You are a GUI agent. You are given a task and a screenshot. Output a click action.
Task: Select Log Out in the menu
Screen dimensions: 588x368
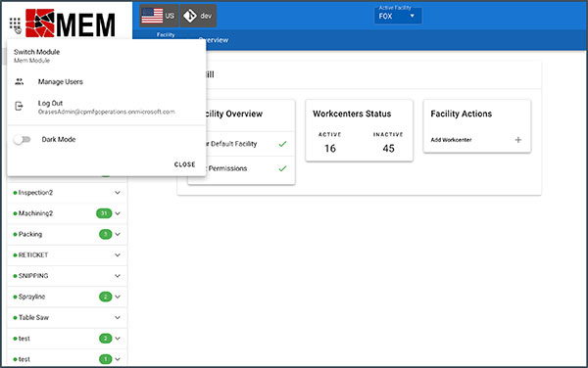pos(106,107)
